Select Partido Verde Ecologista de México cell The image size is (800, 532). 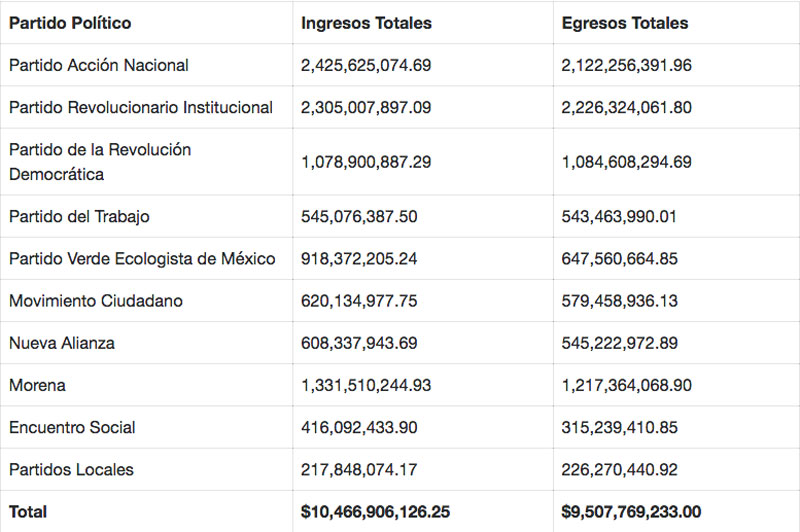pos(142,259)
